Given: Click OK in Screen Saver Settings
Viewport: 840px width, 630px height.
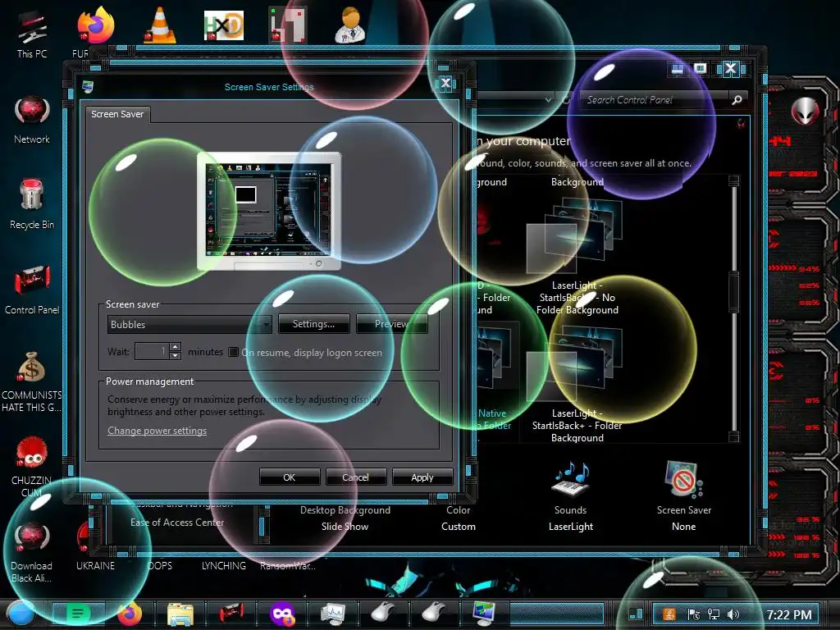Looking at the screenshot, I should tap(290, 477).
